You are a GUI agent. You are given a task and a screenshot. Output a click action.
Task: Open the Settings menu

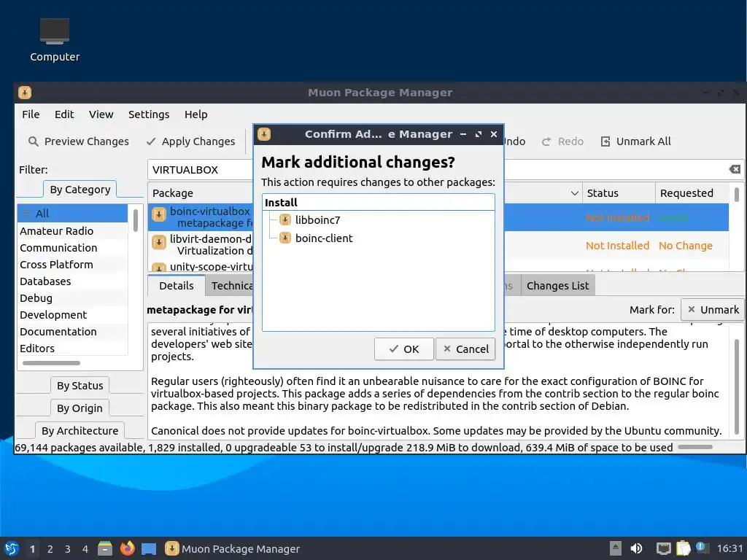pyautogui.click(x=149, y=114)
